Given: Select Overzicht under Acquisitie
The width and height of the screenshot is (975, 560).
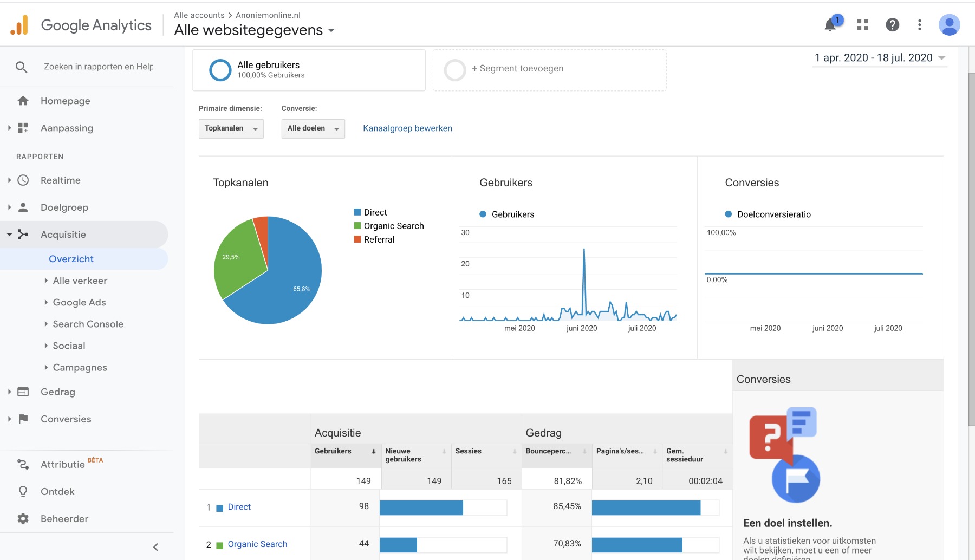Looking at the screenshot, I should point(71,259).
